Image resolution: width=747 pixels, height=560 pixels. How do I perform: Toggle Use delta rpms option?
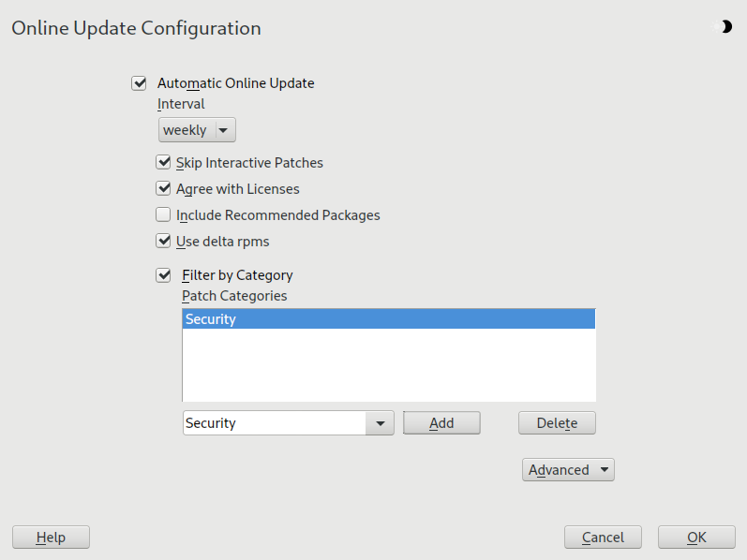pos(164,242)
